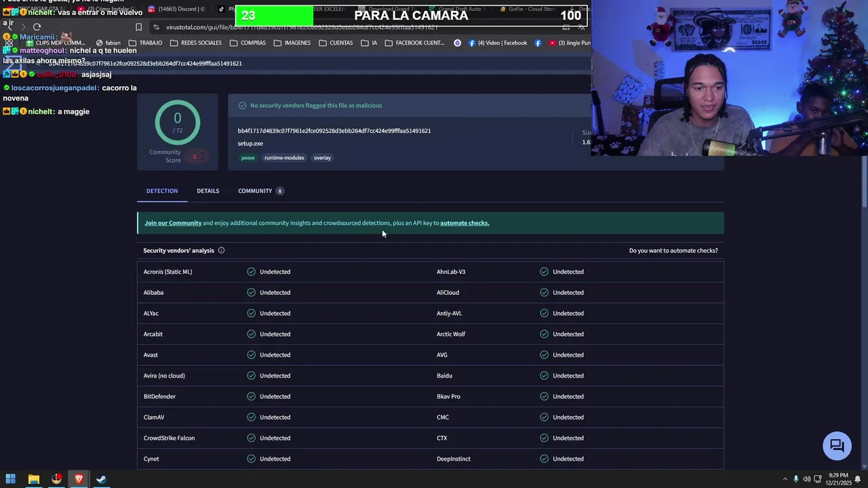
Task: Click the Undetected check icon for AhnLab-V3
Action: click(x=544, y=272)
